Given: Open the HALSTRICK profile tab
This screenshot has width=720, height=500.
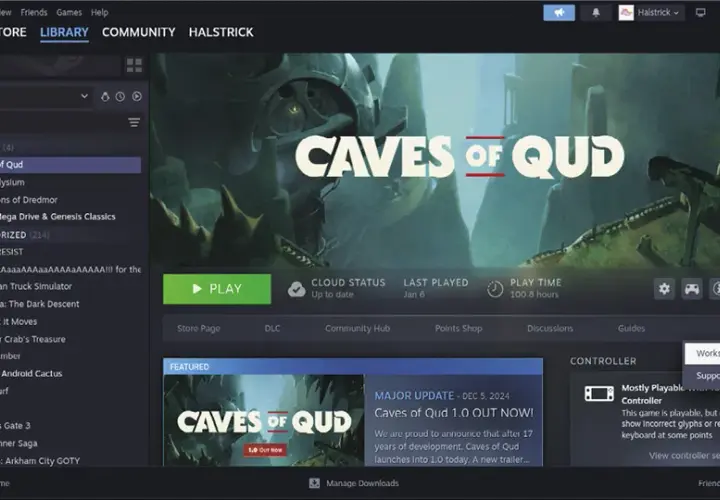Looking at the screenshot, I should tap(221, 32).
